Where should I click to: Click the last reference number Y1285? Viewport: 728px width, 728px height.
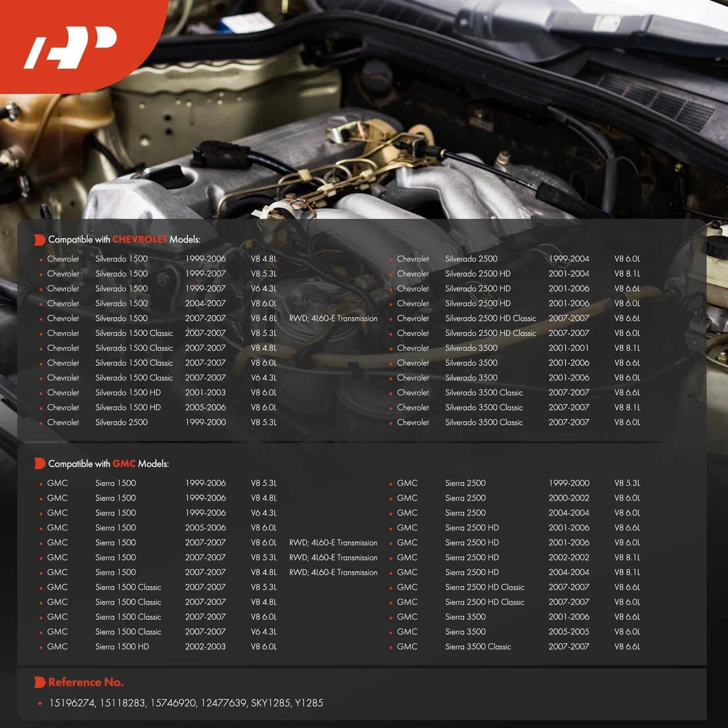[309, 703]
